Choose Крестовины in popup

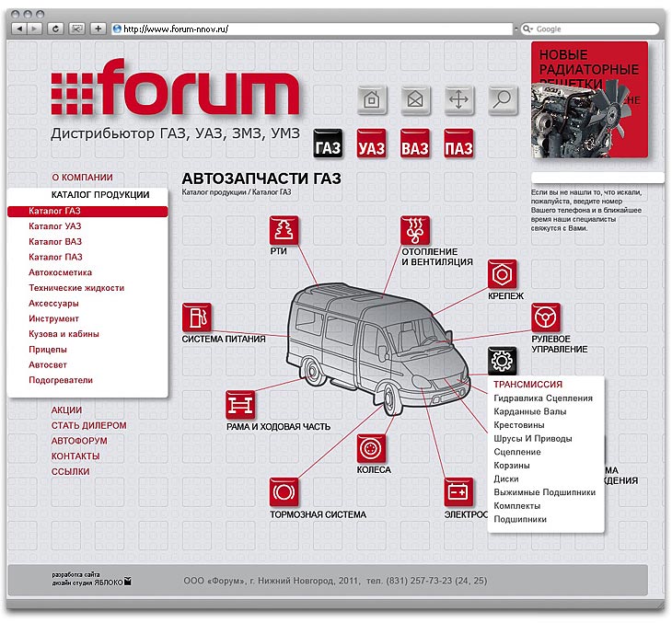(x=519, y=425)
